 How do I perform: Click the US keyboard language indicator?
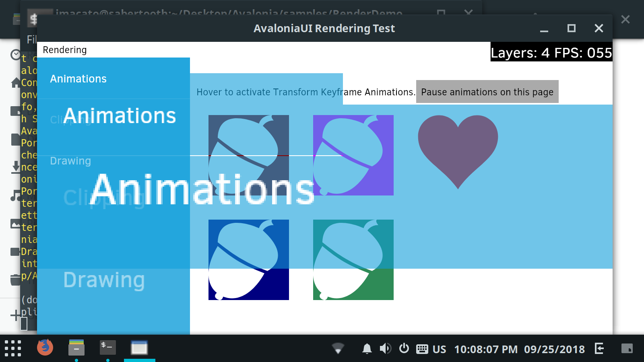pyautogui.click(x=439, y=349)
